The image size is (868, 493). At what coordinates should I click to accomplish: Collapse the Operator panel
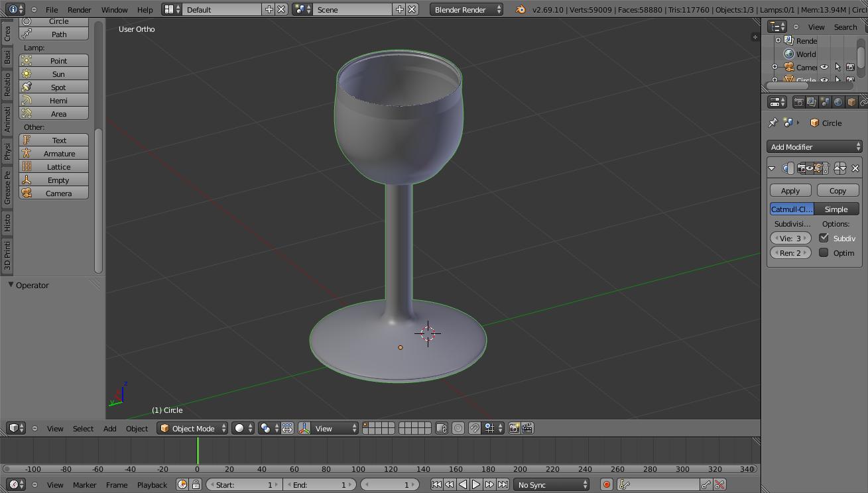pos(11,285)
